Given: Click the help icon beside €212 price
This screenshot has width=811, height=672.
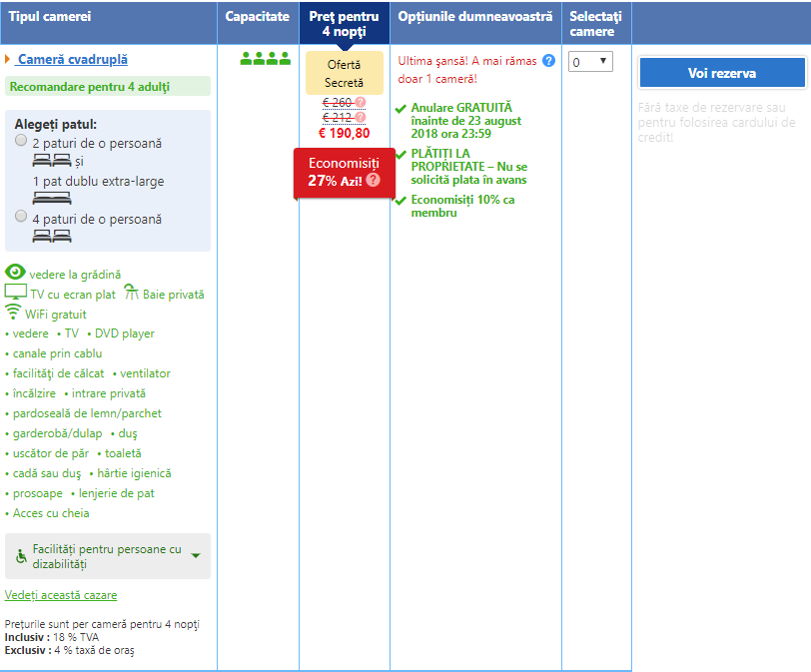Looking at the screenshot, I should tap(361, 117).
